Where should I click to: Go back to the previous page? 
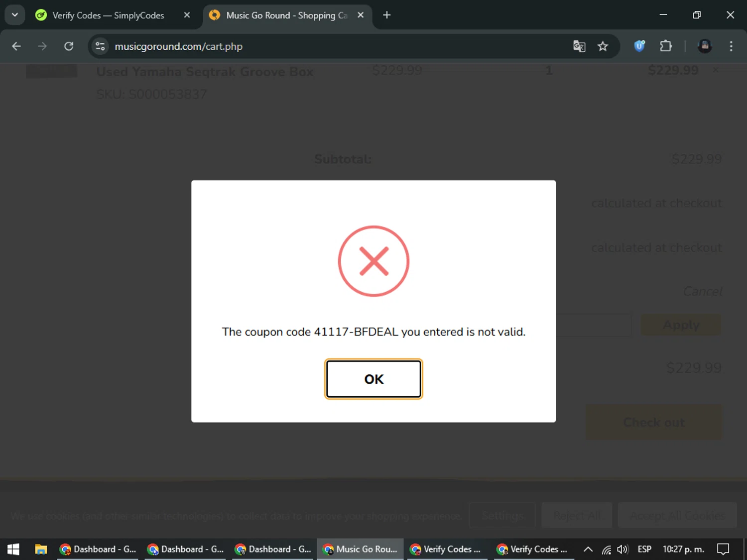pos(16,46)
